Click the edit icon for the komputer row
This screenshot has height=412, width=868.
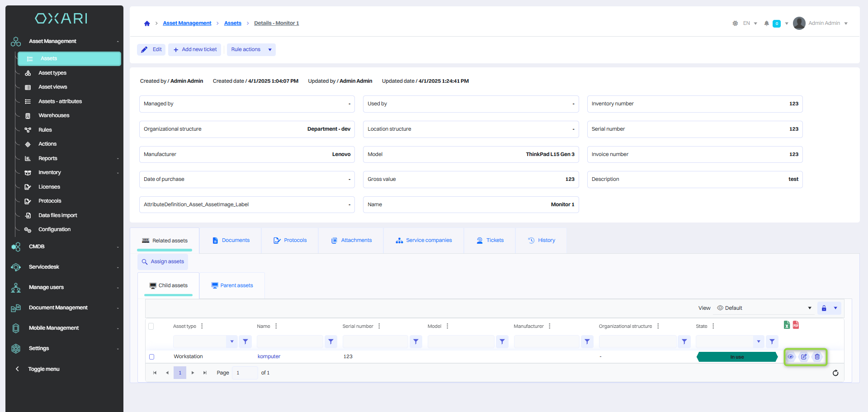[804, 357]
